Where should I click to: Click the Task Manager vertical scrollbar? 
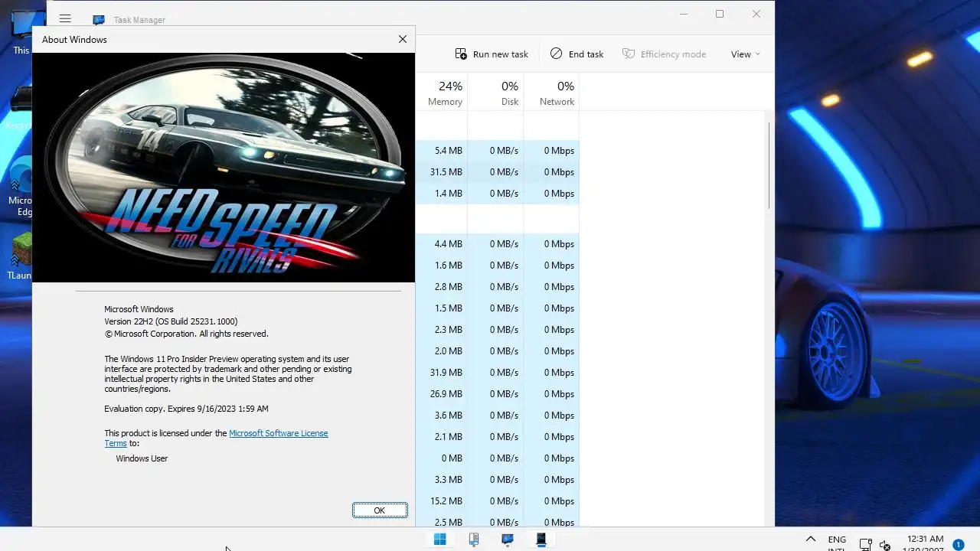(769, 165)
